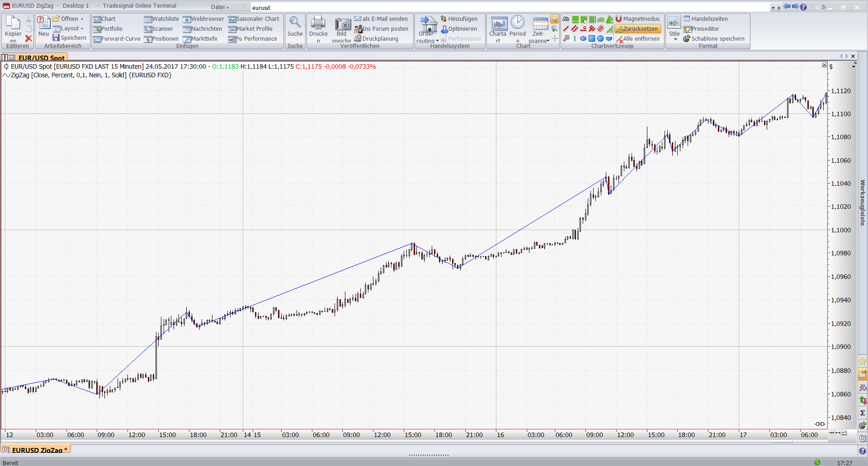Activate the pointer selection mode
Image resolution: width=868 pixels, height=466 pixels.
[554, 19]
